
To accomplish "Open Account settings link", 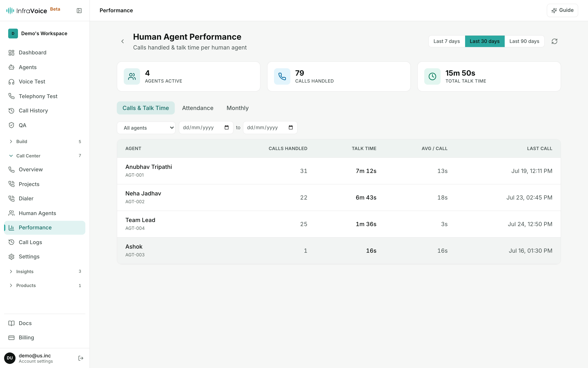I will point(36,361).
